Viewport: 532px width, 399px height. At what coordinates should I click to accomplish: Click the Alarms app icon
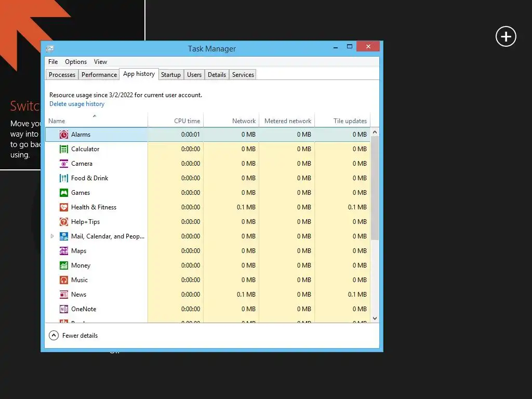pyautogui.click(x=64, y=135)
